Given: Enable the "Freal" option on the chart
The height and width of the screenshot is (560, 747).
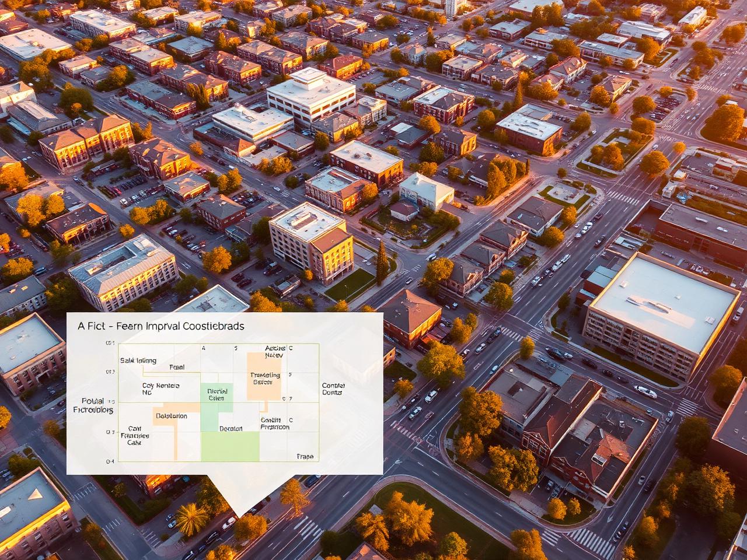Looking at the screenshot, I should [176, 367].
